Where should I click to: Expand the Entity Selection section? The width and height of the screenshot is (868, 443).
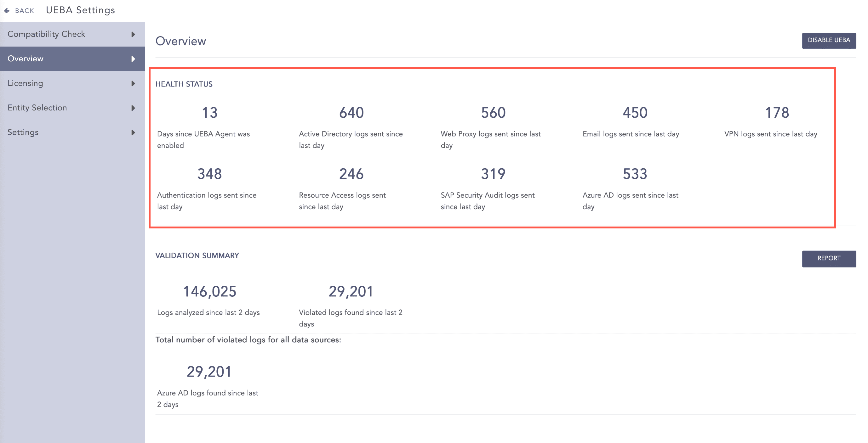coord(37,108)
